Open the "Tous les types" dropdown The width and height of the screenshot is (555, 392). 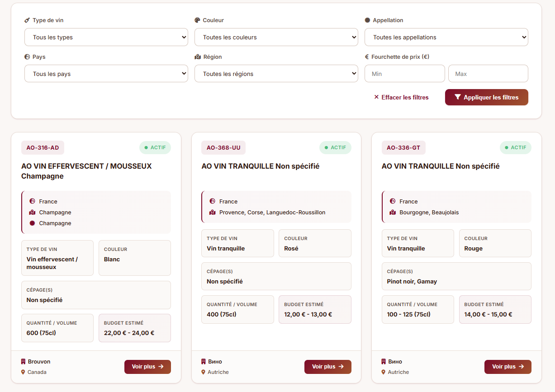[x=106, y=37]
